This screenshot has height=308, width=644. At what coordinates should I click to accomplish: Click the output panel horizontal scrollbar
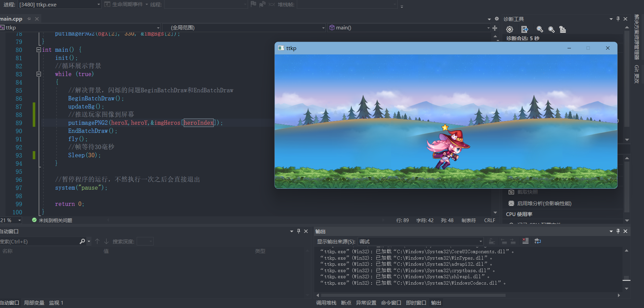[x=413, y=295]
